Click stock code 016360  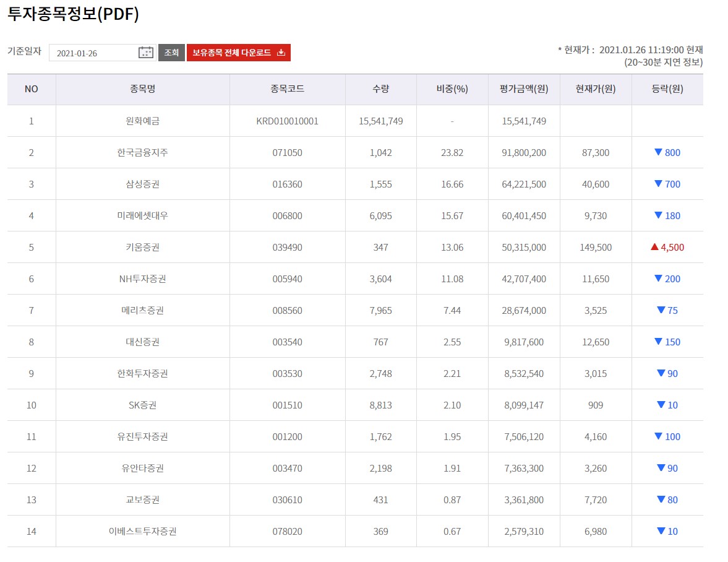click(x=288, y=184)
